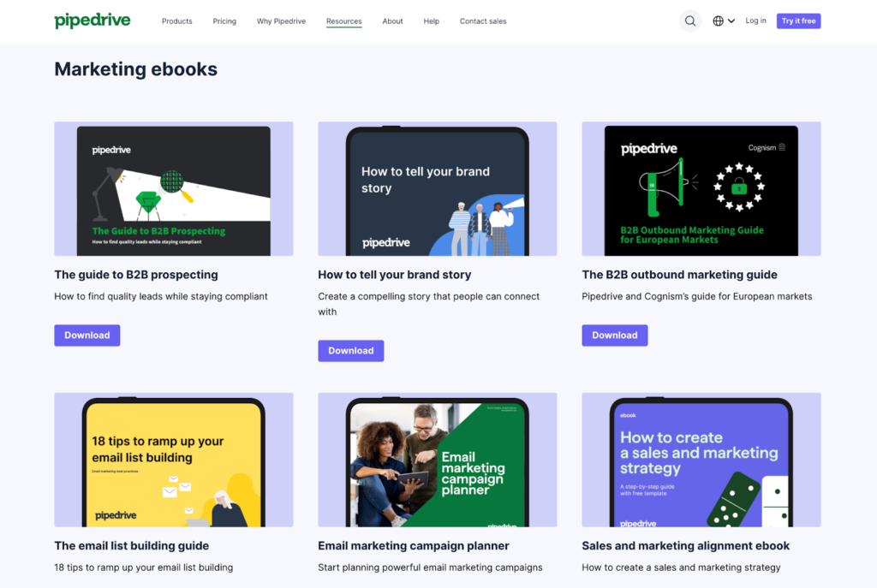Go to the Pricing page
877x588 pixels.
(x=224, y=21)
